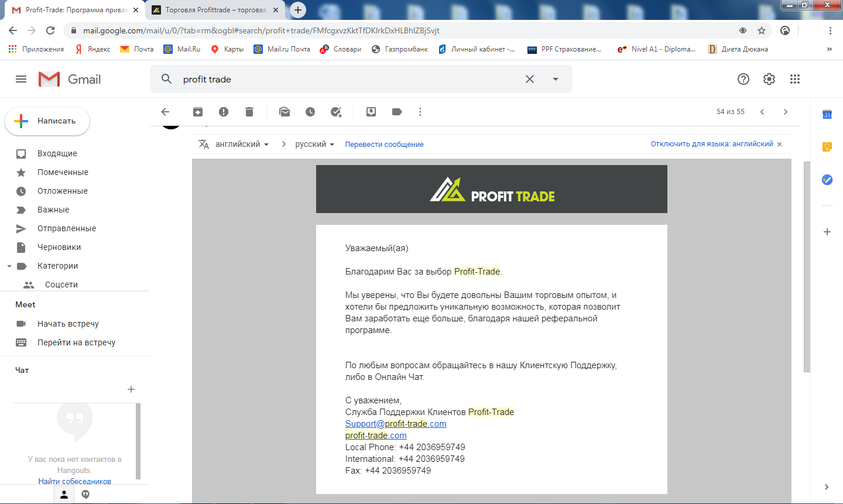
Task: Switch to Торговля Profittrade browser tab
Action: (x=215, y=10)
